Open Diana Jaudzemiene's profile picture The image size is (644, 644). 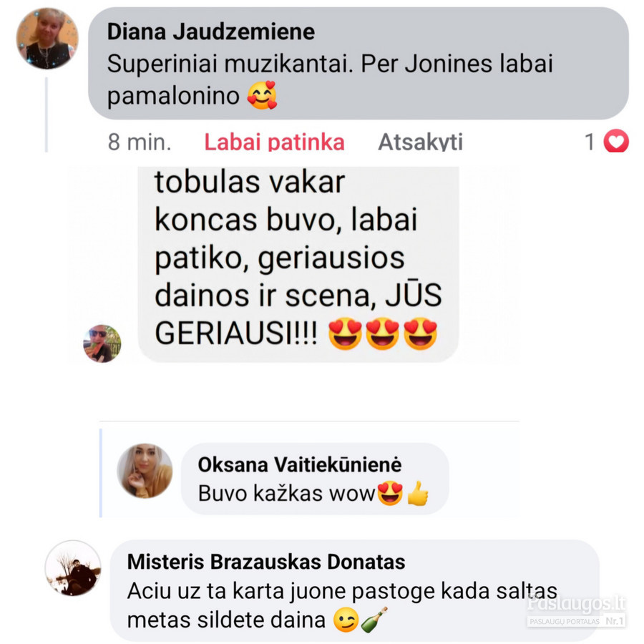(47, 38)
